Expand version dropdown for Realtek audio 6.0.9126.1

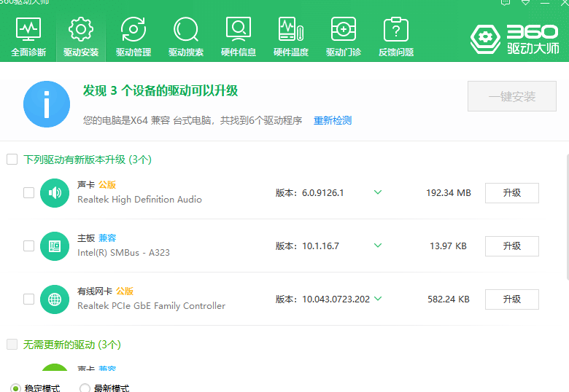pyautogui.click(x=378, y=193)
